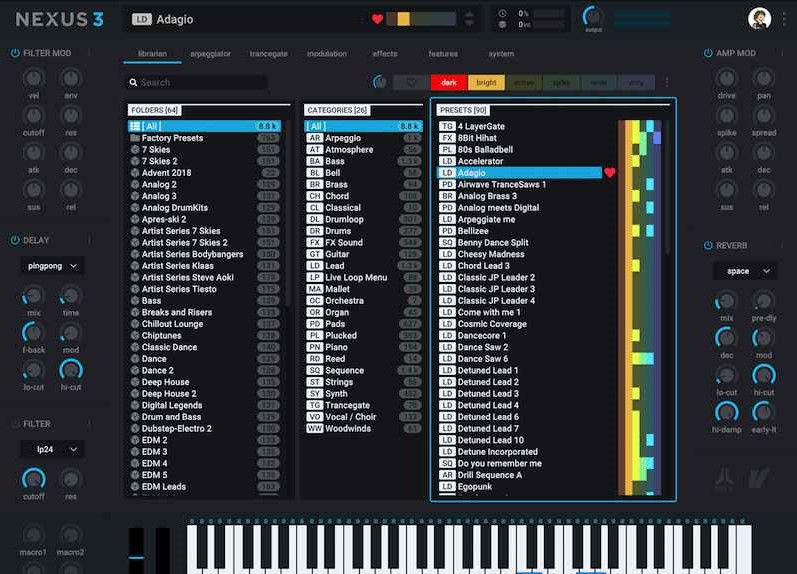Open the space reverb type dropdown

[745, 271]
